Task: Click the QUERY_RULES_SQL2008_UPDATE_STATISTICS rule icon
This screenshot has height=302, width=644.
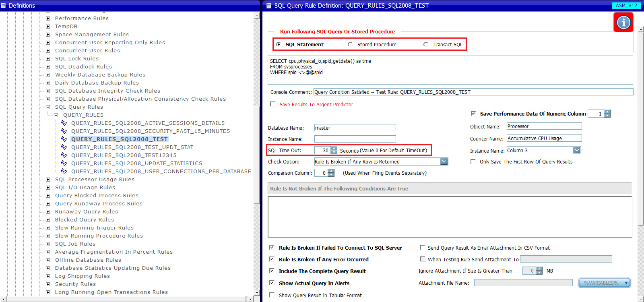Action: coord(64,163)
